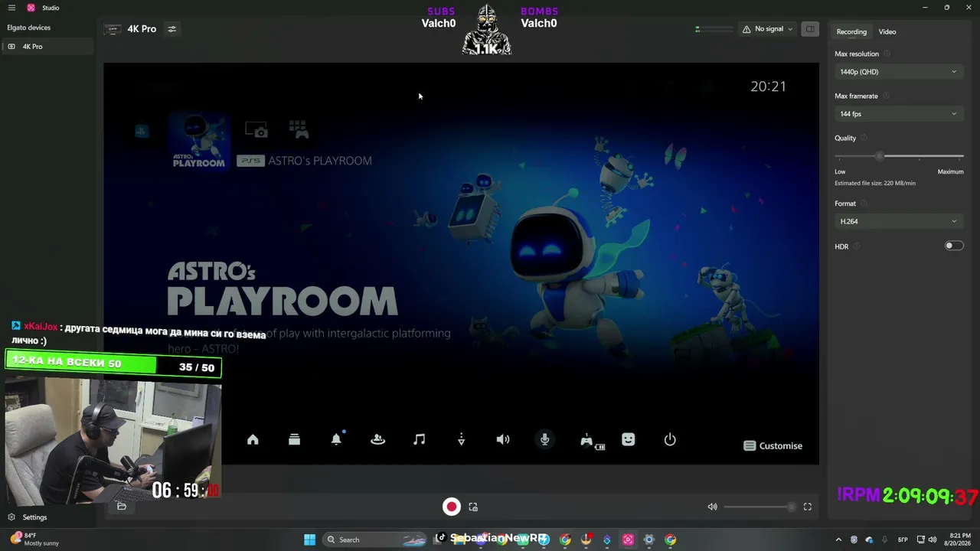
Task: Click the Elgato Studio taskbar icon
Action: pyautogui.click(x=628, y=540)
